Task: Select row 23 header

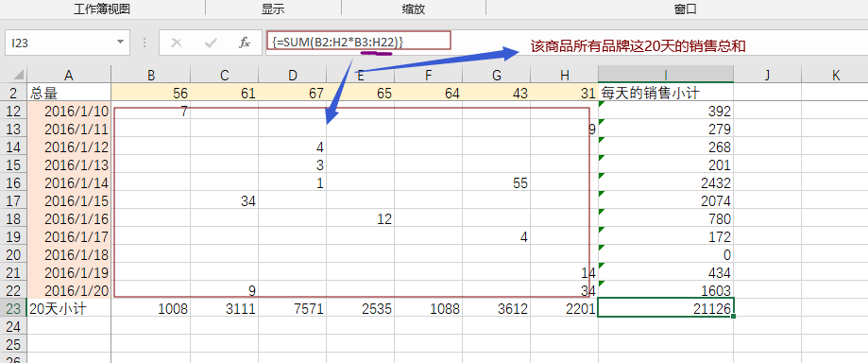Action: pos(13,309)
